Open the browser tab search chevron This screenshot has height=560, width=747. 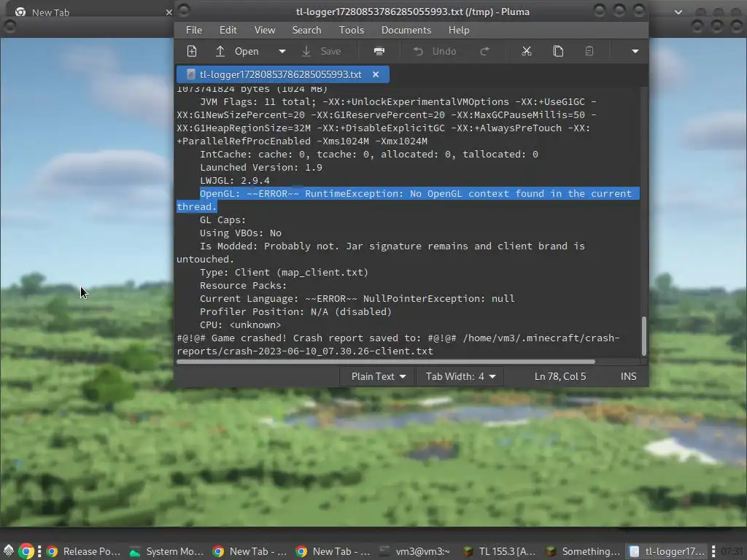pos(678,12)
